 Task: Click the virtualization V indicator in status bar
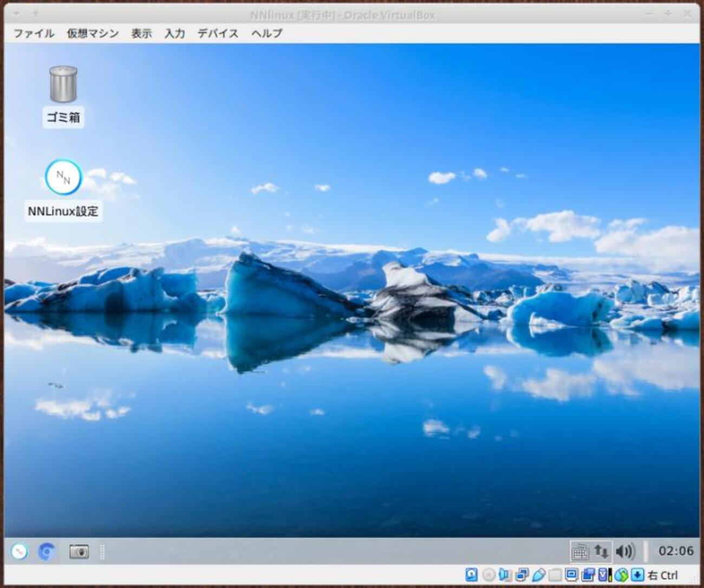[x=605, y=574]
